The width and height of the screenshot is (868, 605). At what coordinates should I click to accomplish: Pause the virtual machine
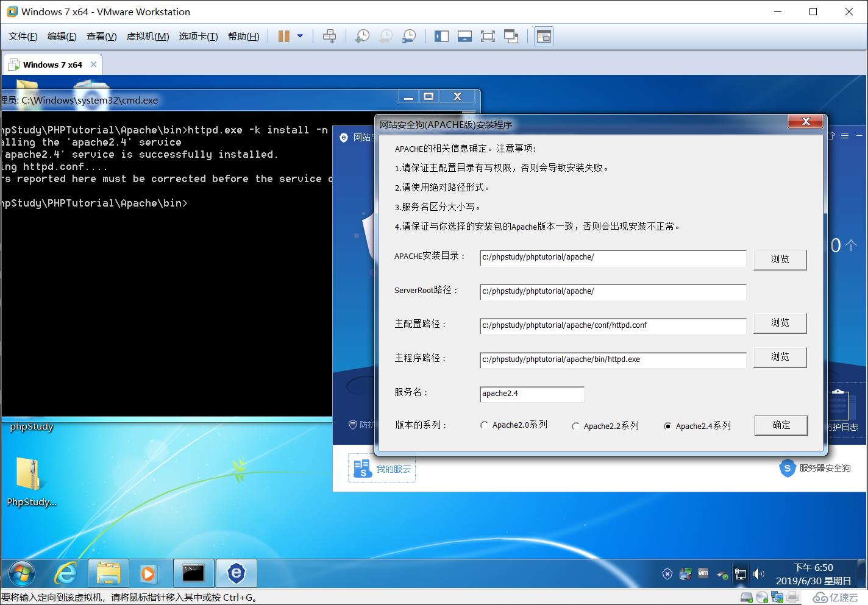click(x=283, y=37)
